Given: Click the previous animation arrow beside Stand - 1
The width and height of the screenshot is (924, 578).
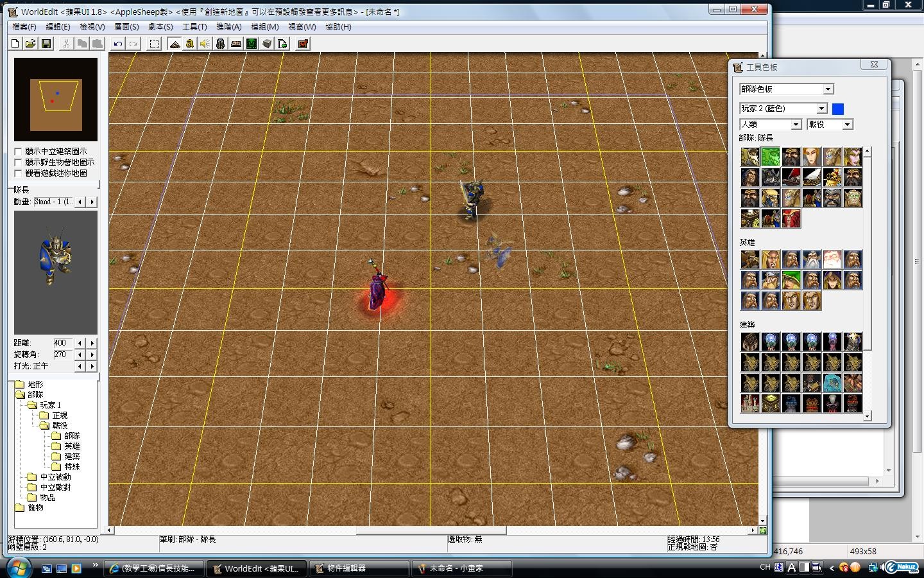Looking at the screenshot, I should coord(80,202).
